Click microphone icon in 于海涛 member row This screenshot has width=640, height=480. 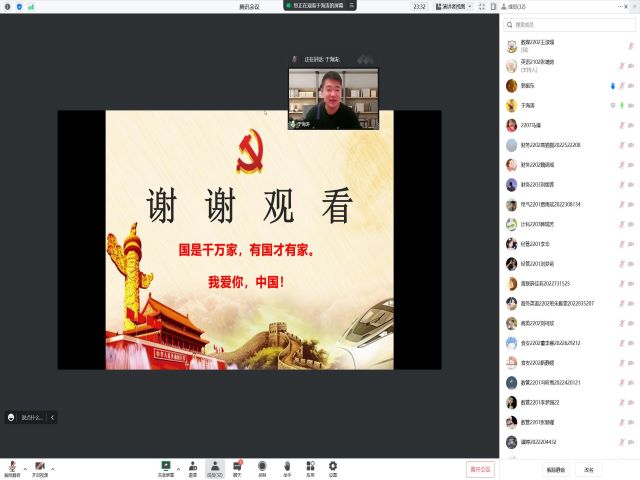622,105
